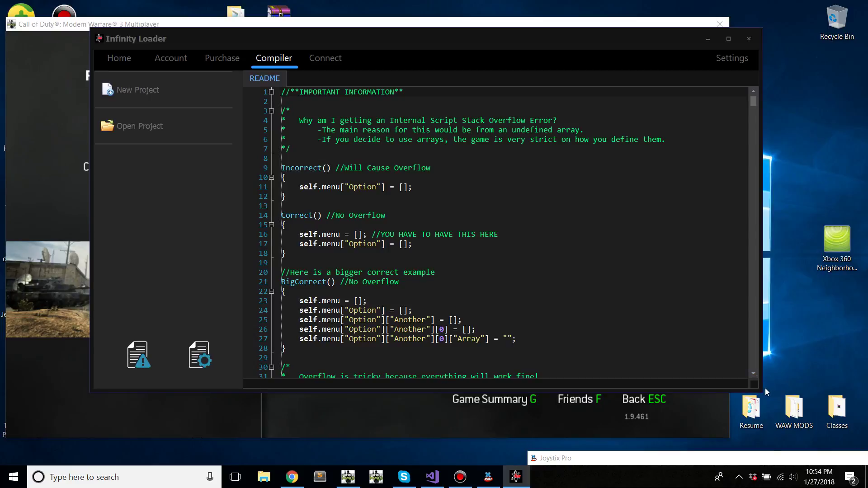Go to the Purchase tab
The width and height of the screenshot is (868, 488).
[222, 58]
